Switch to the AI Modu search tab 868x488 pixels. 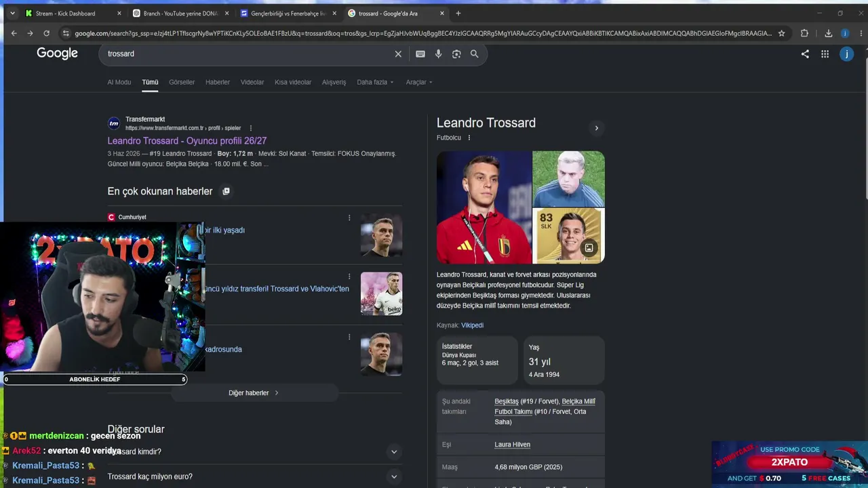[x=119, y=82]
